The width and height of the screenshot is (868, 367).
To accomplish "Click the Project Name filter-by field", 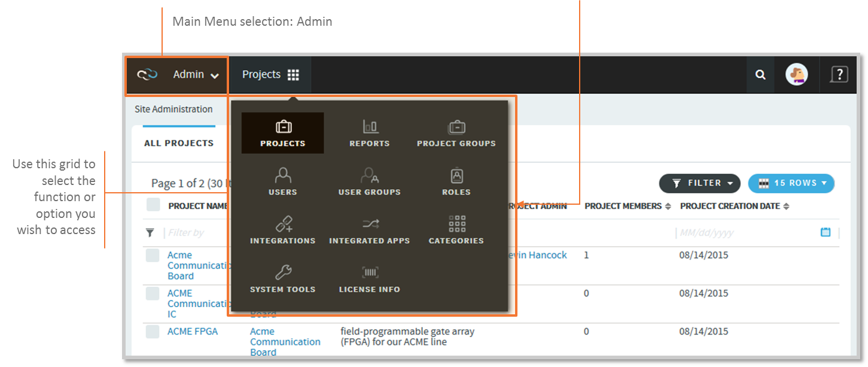I will point(197,233).
